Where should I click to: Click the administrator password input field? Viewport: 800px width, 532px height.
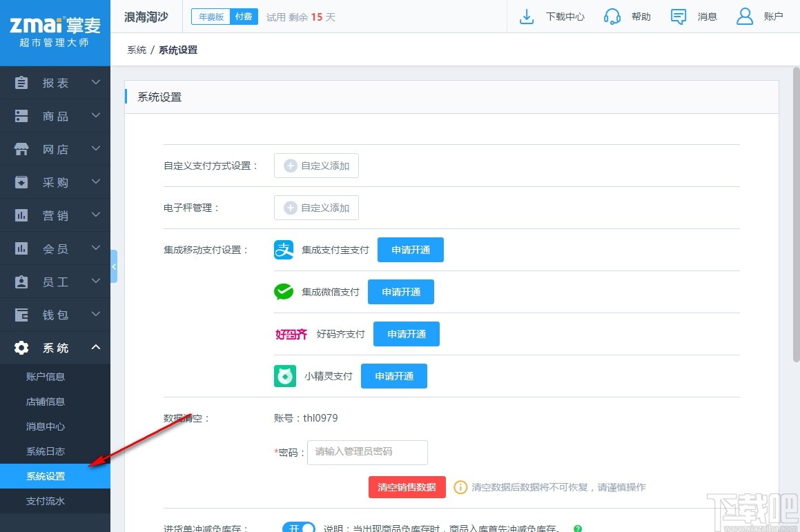pyautogui.click(x=367, y=452)
